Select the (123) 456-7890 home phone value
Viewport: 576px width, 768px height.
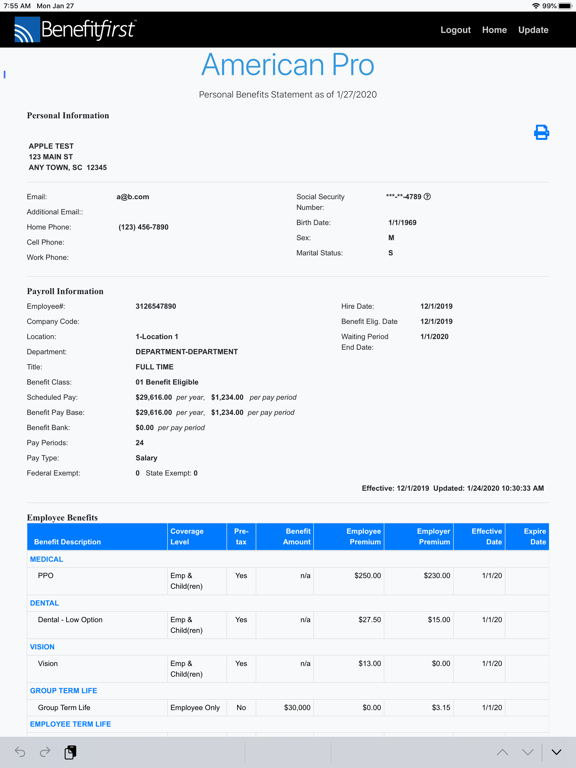(144, 227)
